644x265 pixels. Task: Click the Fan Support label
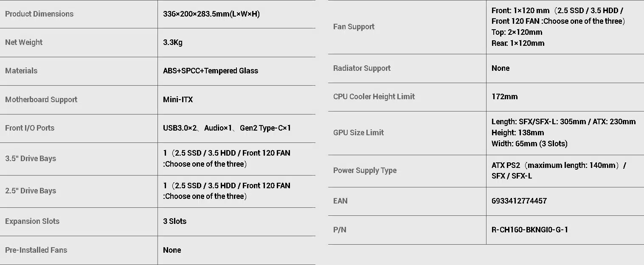[354, 27]
